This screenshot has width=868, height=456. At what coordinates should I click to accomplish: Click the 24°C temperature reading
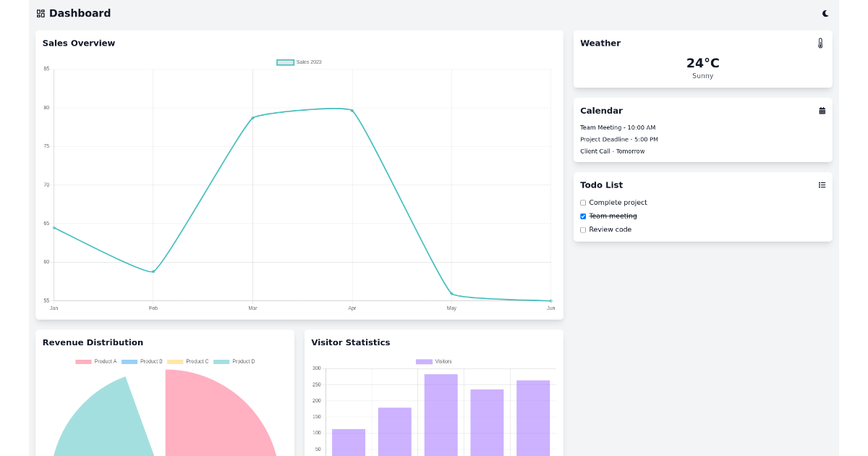pos(702,63)
